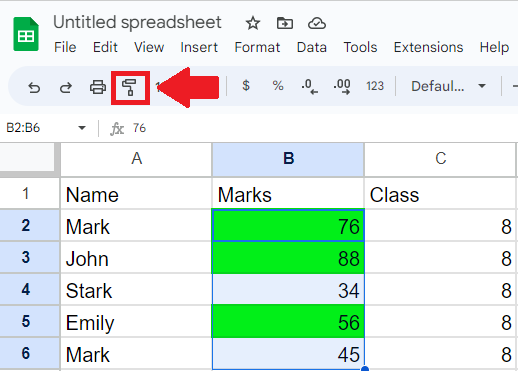Decrease decimal places icon
This screenshot has height=371, width=518.
pyautogui.click(x=310, y=87)
